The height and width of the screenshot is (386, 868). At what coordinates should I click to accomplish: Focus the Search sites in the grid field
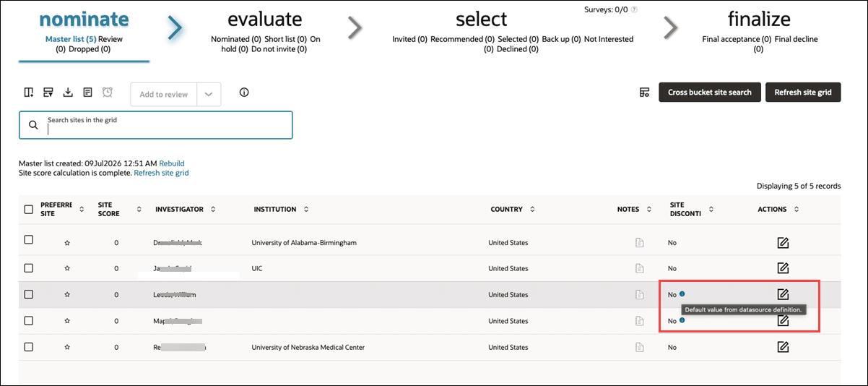pos(156,125)
